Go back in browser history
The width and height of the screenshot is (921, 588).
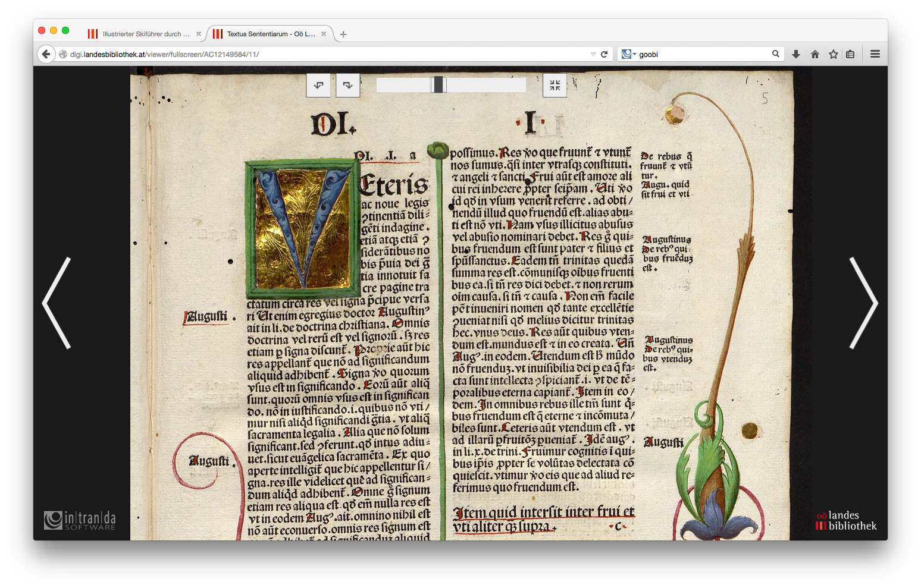tap(46, 54)
